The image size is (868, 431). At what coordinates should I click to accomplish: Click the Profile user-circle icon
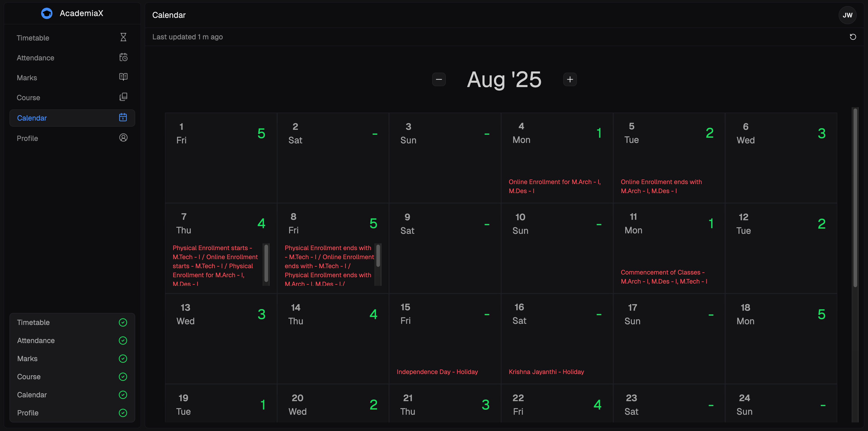123,138
